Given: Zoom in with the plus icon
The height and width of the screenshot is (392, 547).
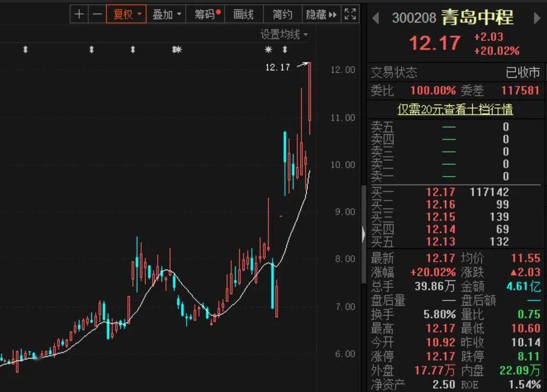Looking at the screenshot, I should pyautogui.click(x=80, y=14).
